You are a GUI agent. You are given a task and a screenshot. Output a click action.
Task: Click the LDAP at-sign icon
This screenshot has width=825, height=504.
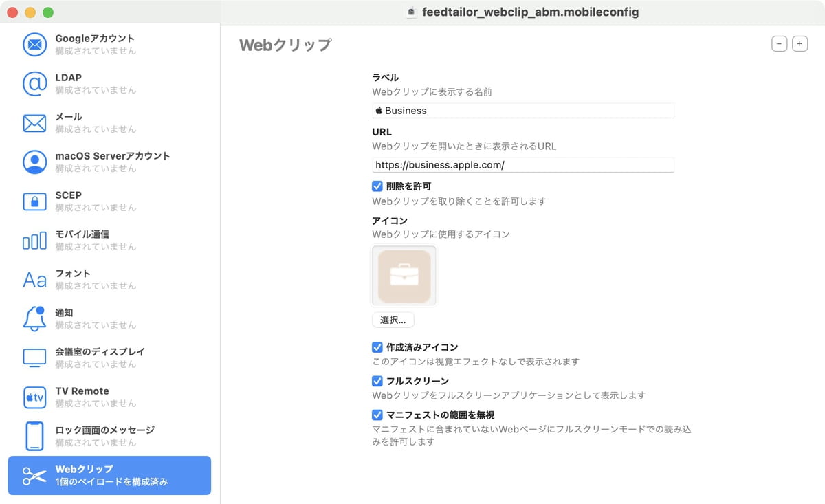(x=34, y=84)
